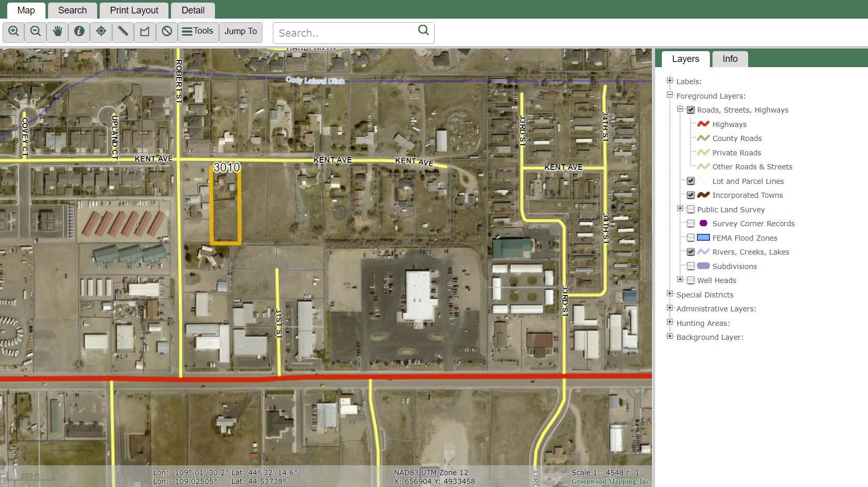Switch to the Search tab

[72, 10]
